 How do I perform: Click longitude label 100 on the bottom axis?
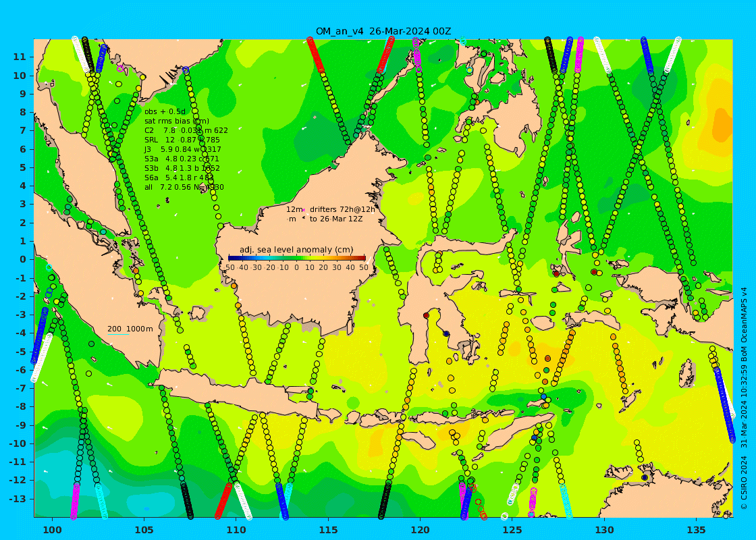point(52,529)
